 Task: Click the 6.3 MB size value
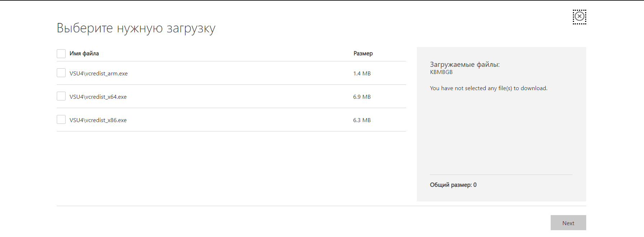(x=362, y=120)
